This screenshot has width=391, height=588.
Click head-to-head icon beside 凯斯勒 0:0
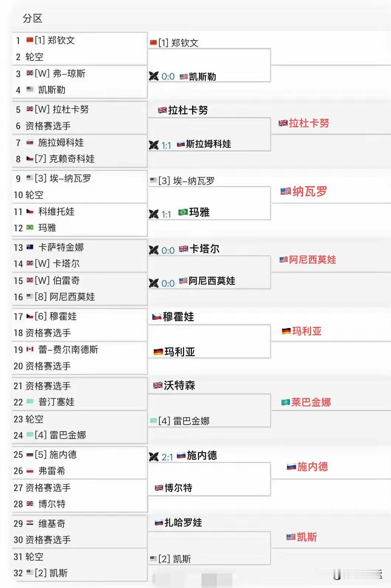[x=153, y=76]
